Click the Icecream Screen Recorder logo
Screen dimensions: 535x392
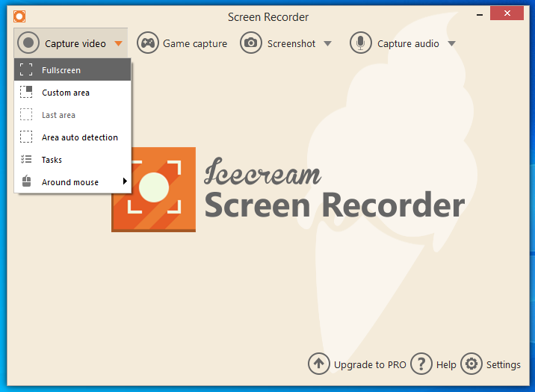[153, 189]
